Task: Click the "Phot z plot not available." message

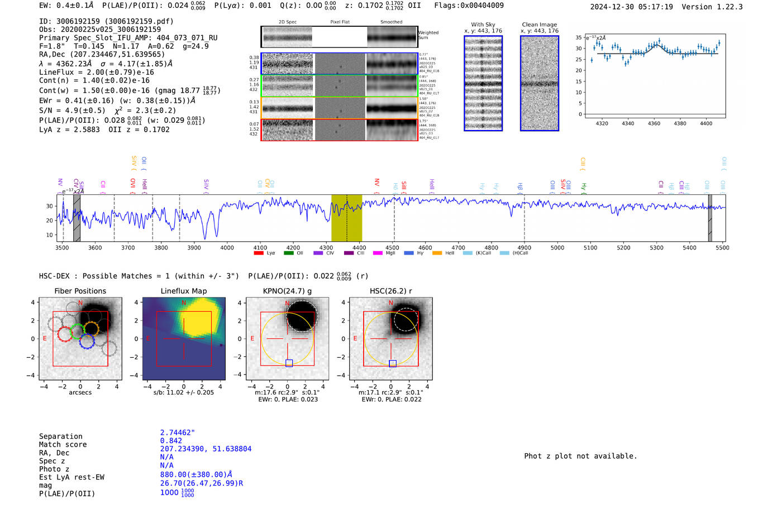Action: click(580, 456)
